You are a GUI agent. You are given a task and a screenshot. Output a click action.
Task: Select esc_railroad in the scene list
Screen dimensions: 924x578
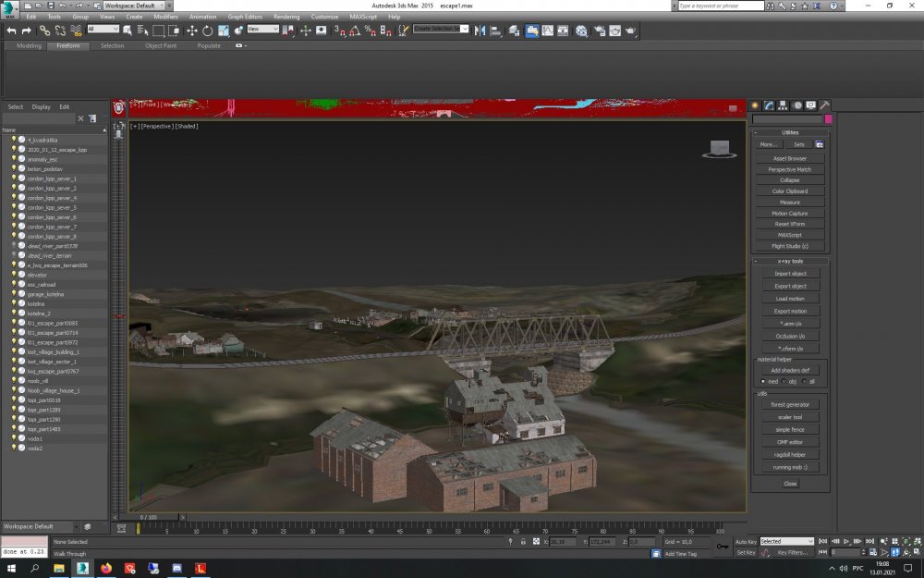(x=42, y=285)
